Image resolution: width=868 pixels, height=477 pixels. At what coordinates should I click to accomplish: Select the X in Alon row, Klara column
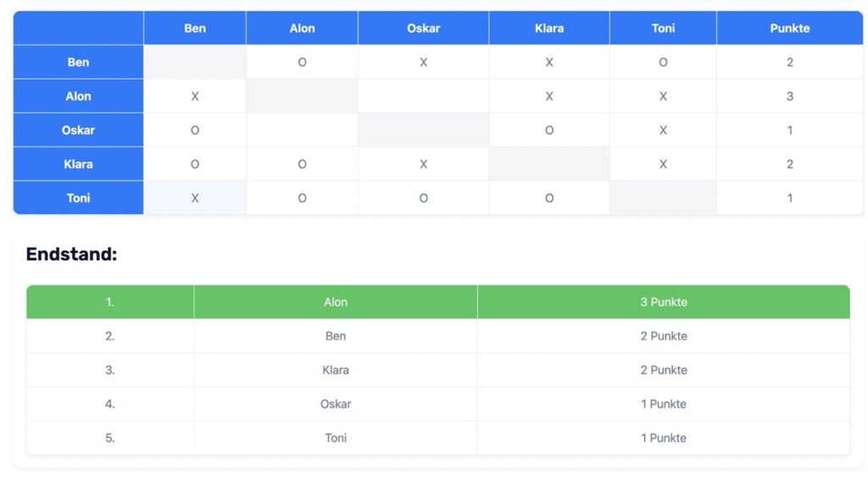[549, 96]
